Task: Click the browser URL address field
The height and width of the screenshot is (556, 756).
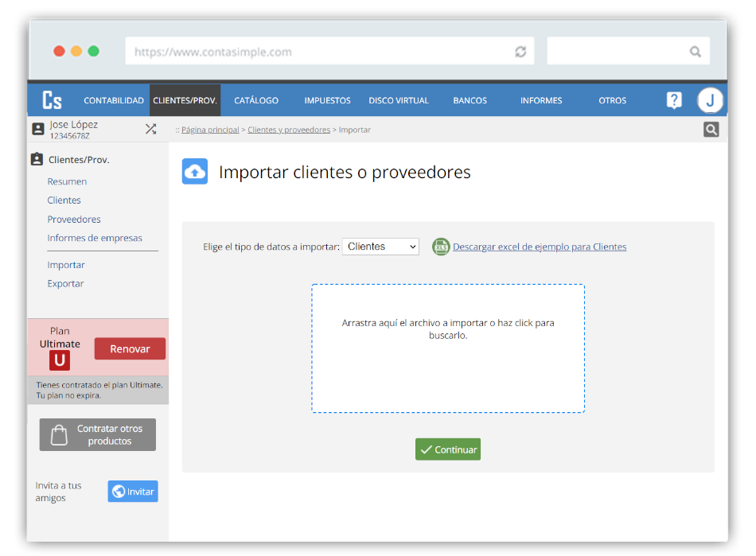Action: click(329, 51)
